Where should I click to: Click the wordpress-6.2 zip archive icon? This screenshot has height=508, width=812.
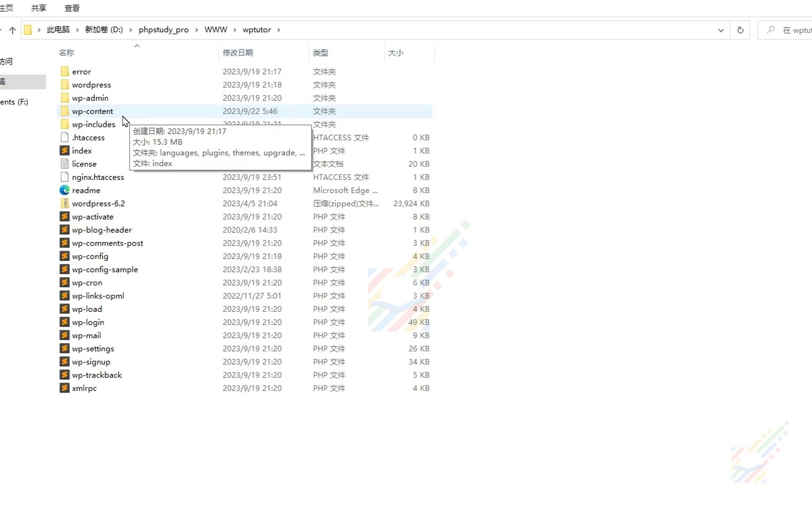coord(65,203)
